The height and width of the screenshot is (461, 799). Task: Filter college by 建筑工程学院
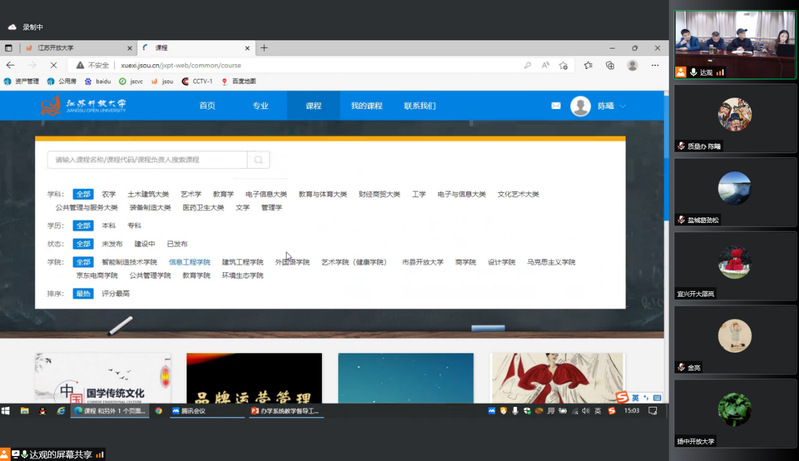pos(243,262)
